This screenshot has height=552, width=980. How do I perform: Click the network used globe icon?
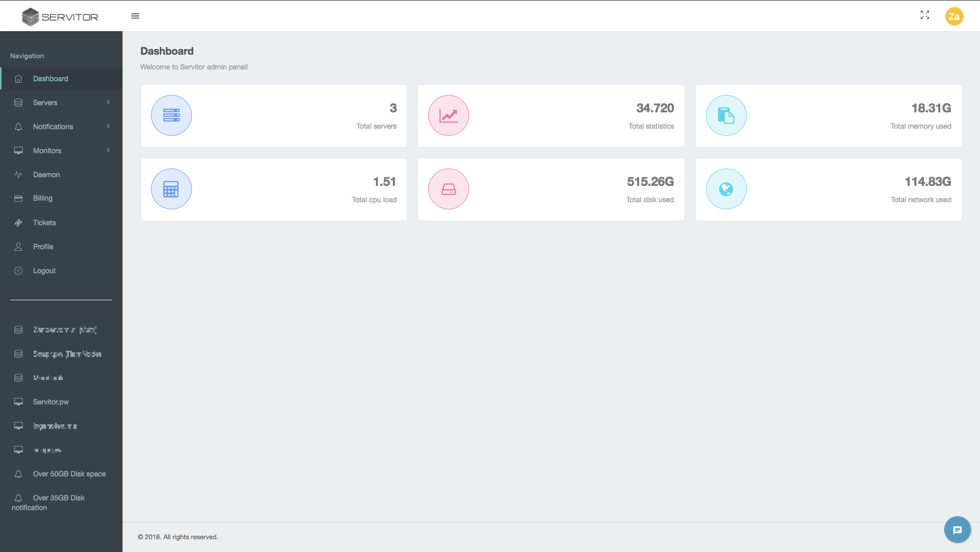tap(726, 189)
